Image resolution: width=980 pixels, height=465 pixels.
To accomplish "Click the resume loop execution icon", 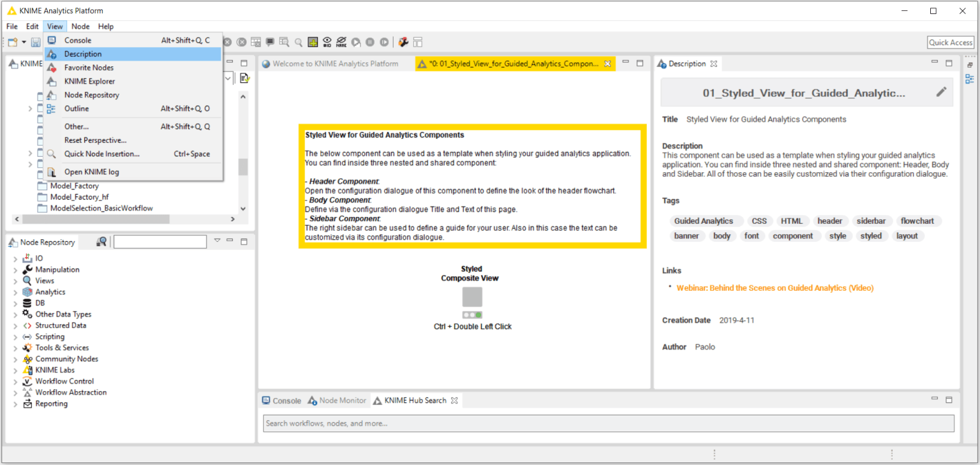I will pyautogui.click(x=384, y=42).
